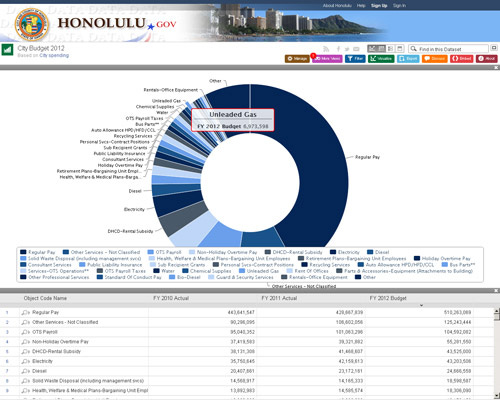Open row details icon for Other Services - Not Classified
Viewport: 500px width, 400px height.
point(26,322)
